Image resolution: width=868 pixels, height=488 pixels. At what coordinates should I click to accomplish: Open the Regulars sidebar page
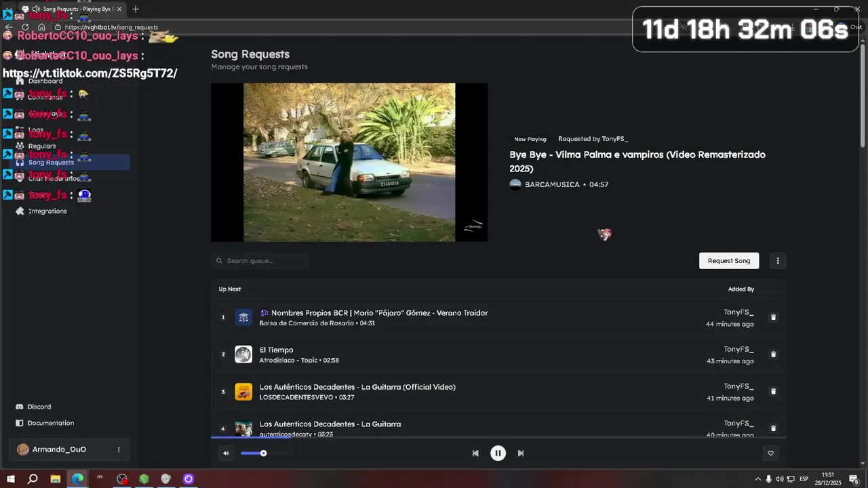(42, 146)
